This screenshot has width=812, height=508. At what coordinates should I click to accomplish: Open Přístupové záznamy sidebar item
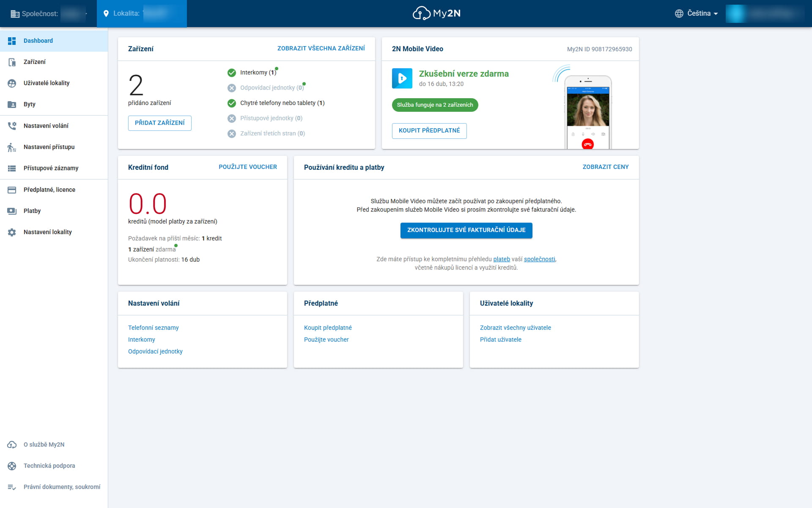[x=54, y=168]
